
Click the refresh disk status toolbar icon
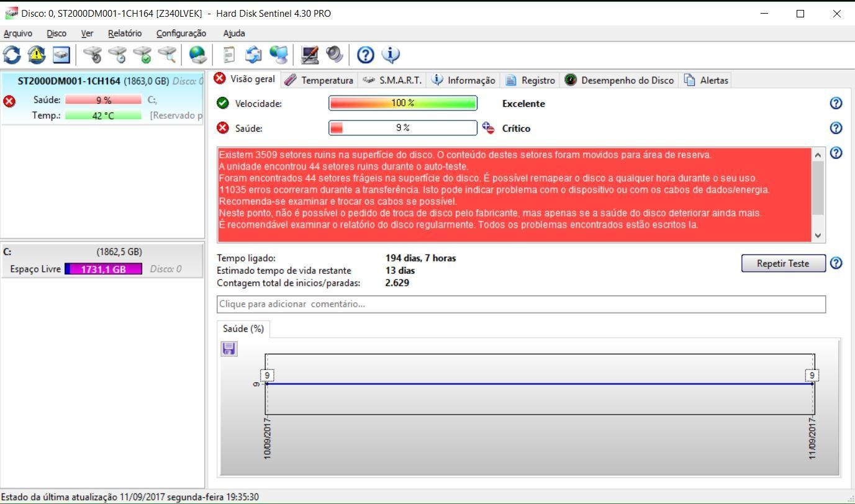[x=12, y=55]
